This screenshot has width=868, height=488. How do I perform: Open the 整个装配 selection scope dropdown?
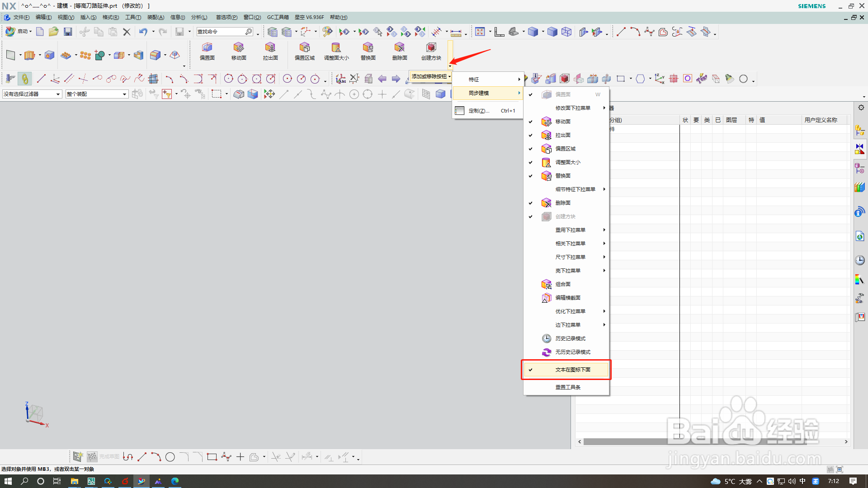(96, 94)
